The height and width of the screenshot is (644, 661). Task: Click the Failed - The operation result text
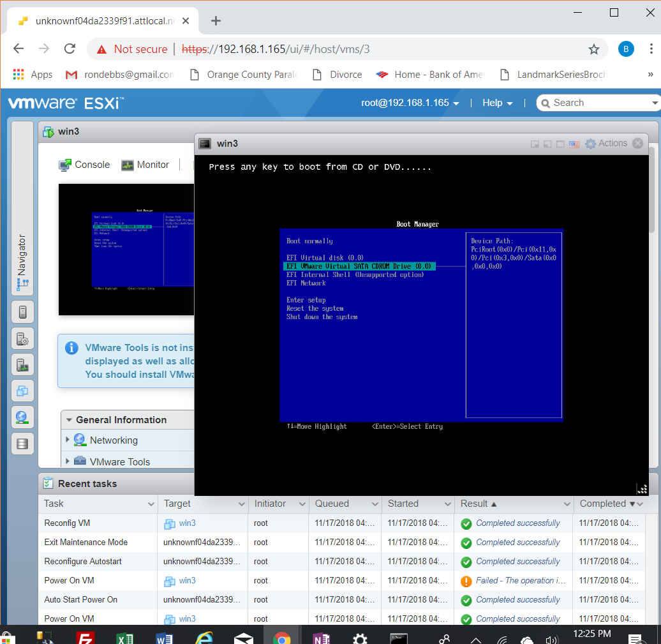[521, 580]
